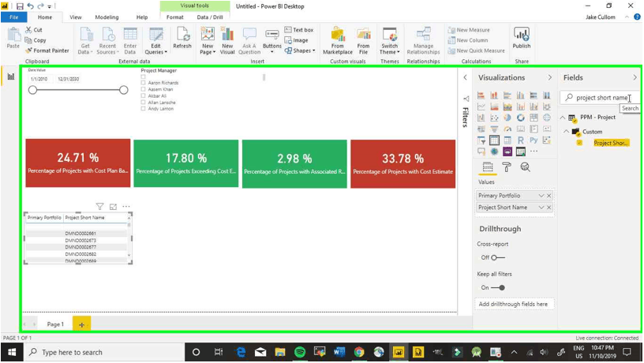Click the 24.71 % red card
Screen dimensions: 644x363
pyautogui.click(x=78, y=163)
